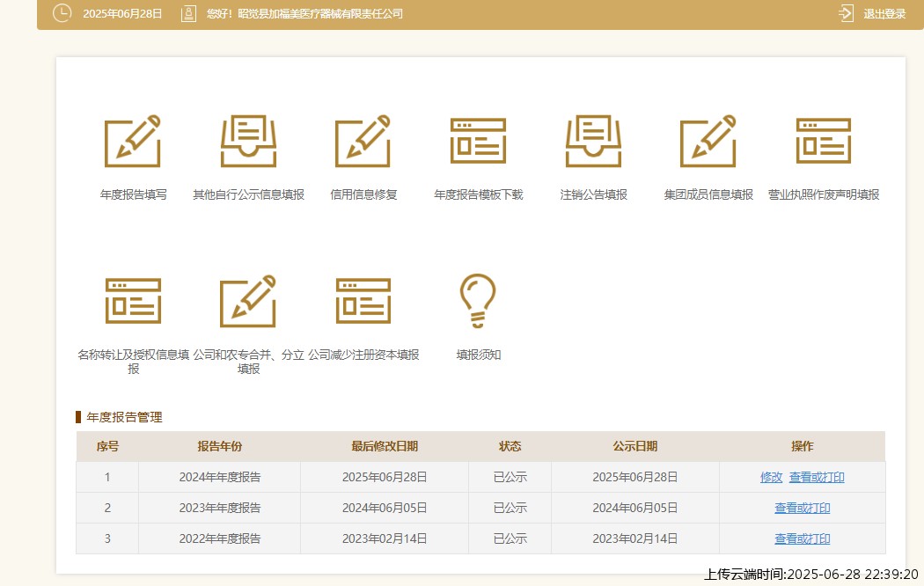Click the 公司减少注册资本填报 label
The height and width of the screenshot is (586, 924).
point(363,355)
